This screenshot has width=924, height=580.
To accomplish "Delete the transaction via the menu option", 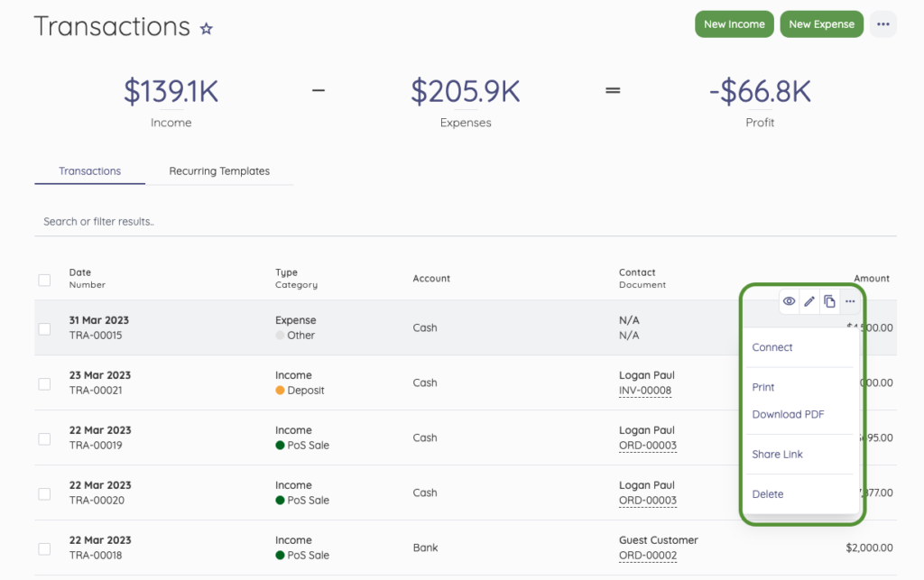I will coord(767,494).
